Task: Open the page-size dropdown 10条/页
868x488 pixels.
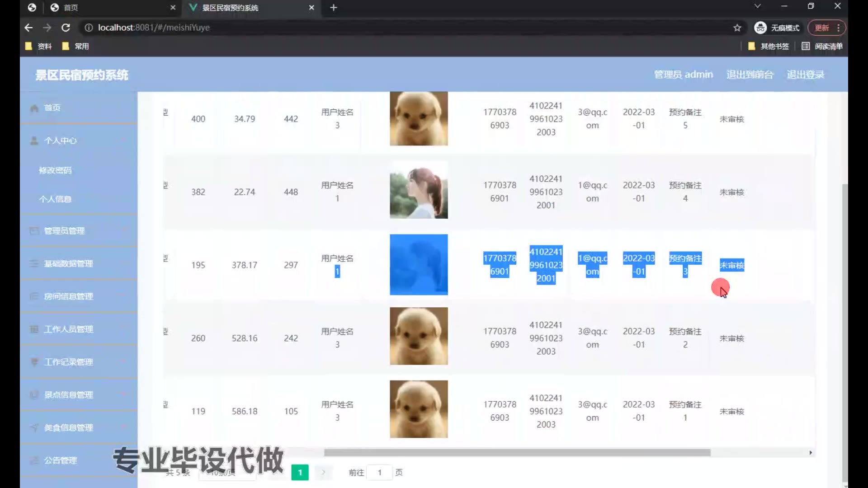Action: click(x=227, y=473)
